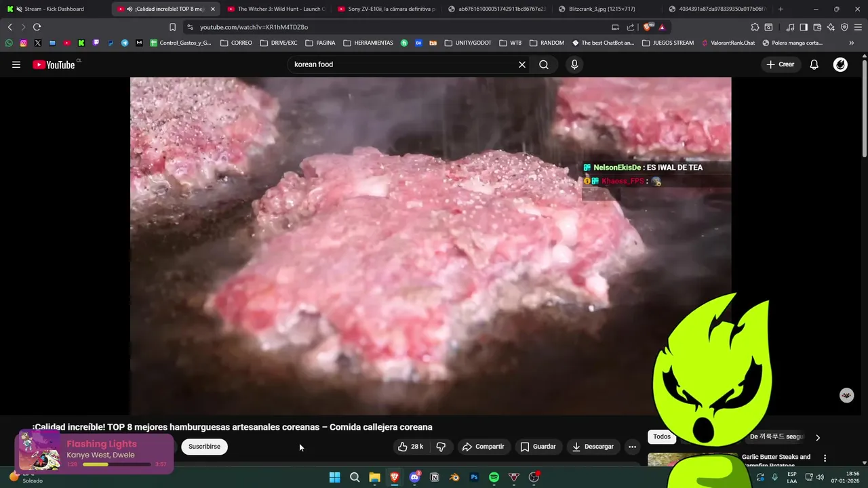Image resolution: width=868 pixels, height=488 pixels.
Task: Expand the RANDOM bookmark folder
Action: tap(547, 43)
